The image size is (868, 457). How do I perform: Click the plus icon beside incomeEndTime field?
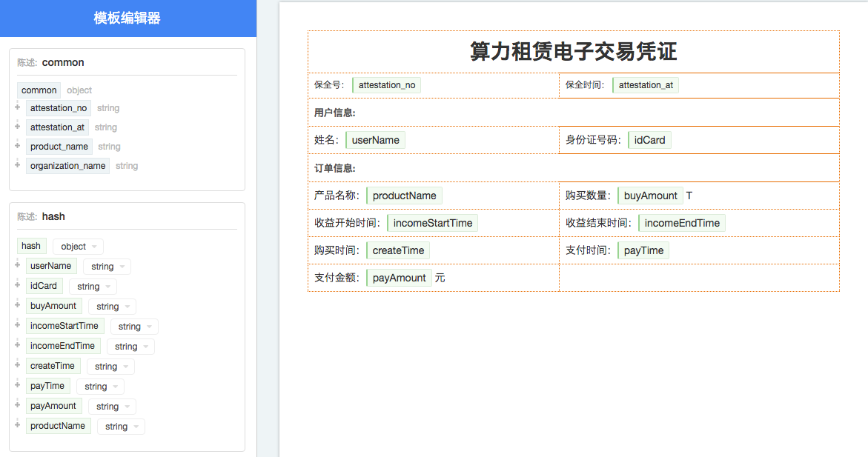[17, 344]
